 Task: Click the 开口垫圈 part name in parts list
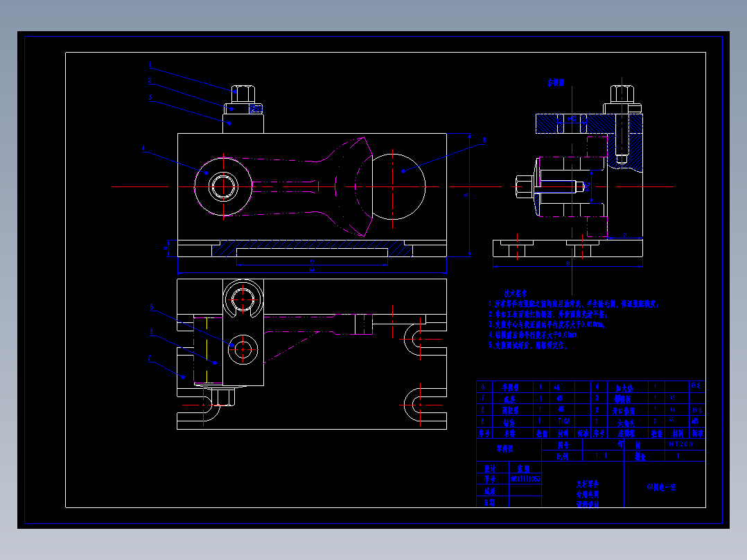coord(624,410)
